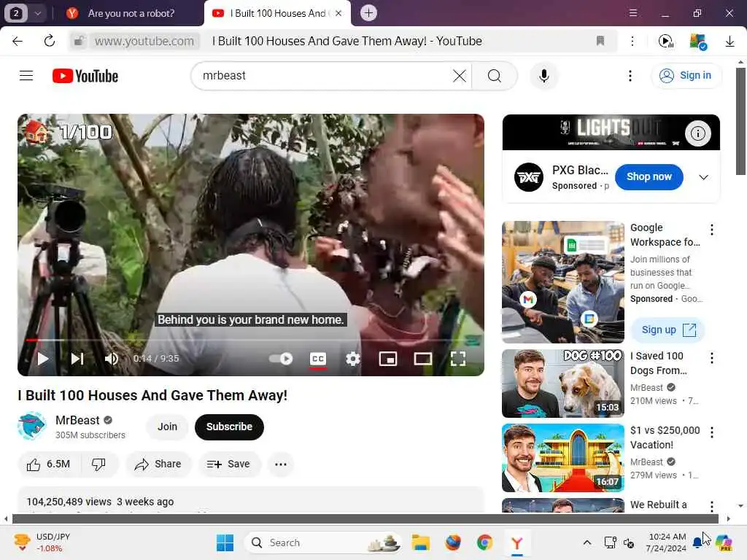Enter full screen mode
Viewport: 747px width, 560px height.
458,359
